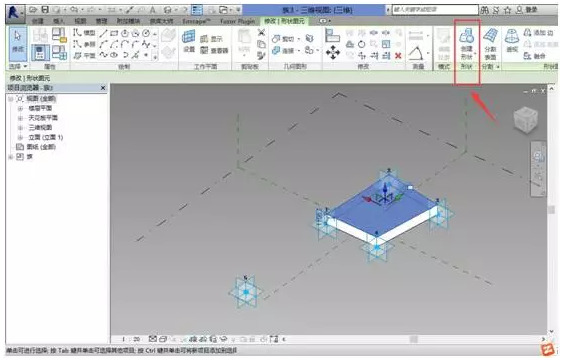Select the Rotate tool in Modify panel
Viewport: 565px width, 360px height.
[x=362, y=44]
